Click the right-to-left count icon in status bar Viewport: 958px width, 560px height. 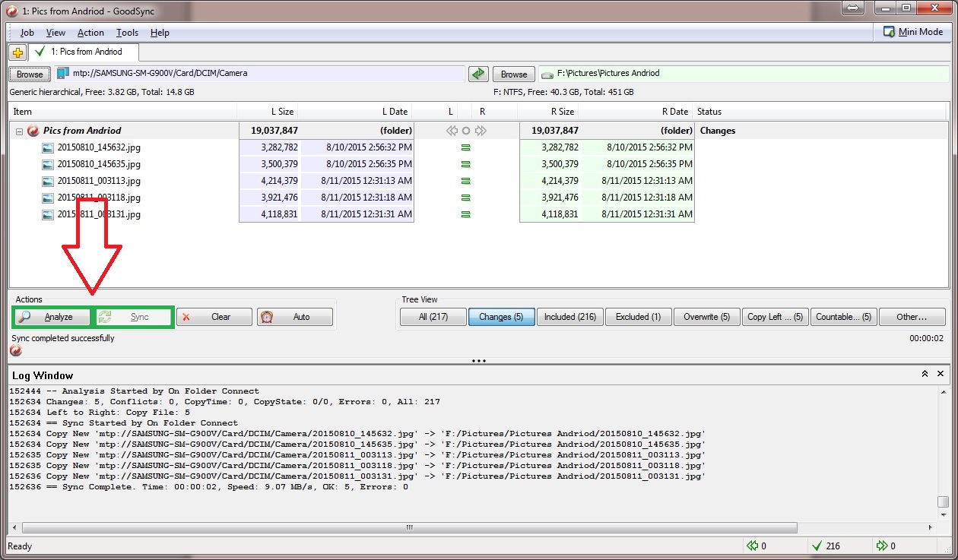point(752,546)
